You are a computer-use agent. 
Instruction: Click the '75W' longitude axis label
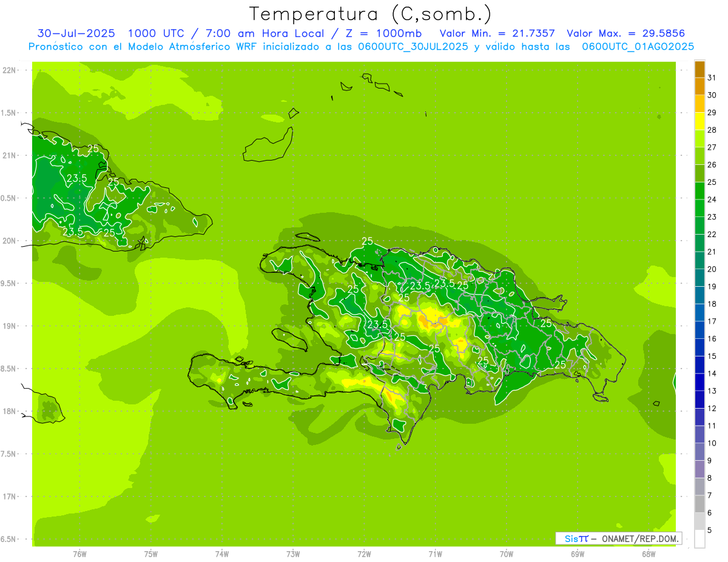151,554
